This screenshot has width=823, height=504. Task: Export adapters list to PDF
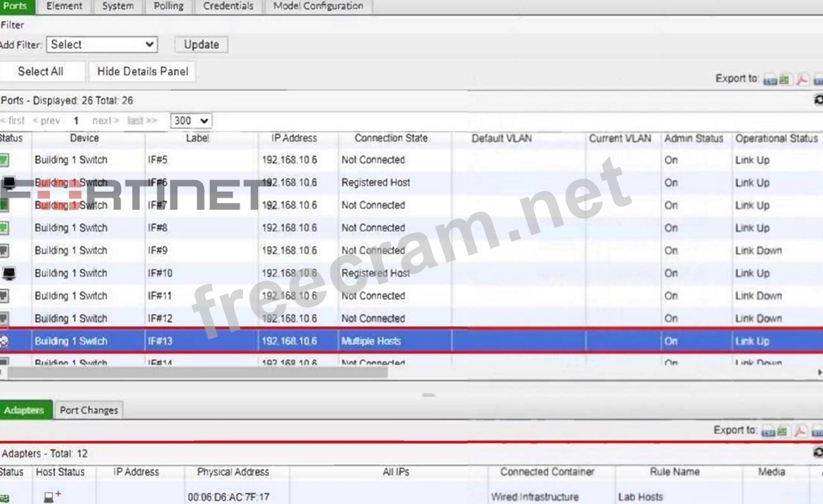coord(800,431)
